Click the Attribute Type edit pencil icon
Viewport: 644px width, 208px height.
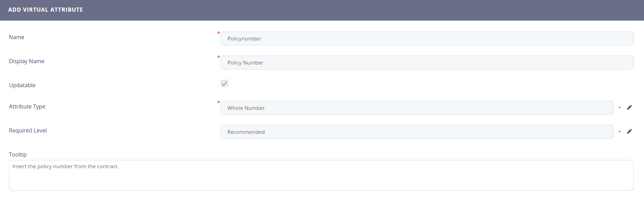click(x=629, y=107)
